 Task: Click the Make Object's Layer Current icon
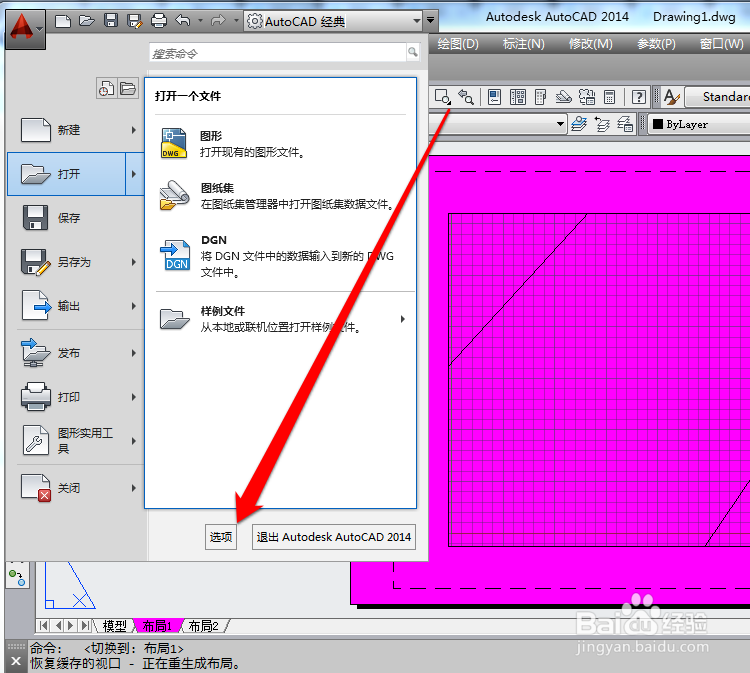579,124
